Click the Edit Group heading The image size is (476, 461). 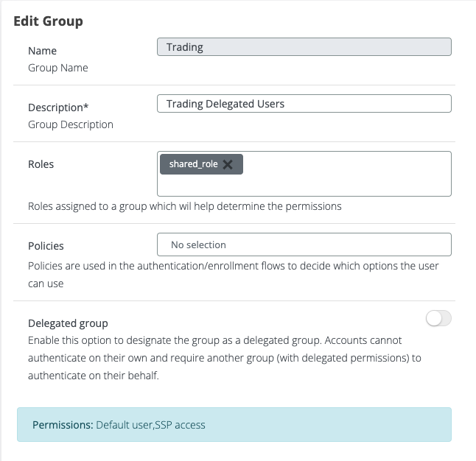tap(48, 21)
